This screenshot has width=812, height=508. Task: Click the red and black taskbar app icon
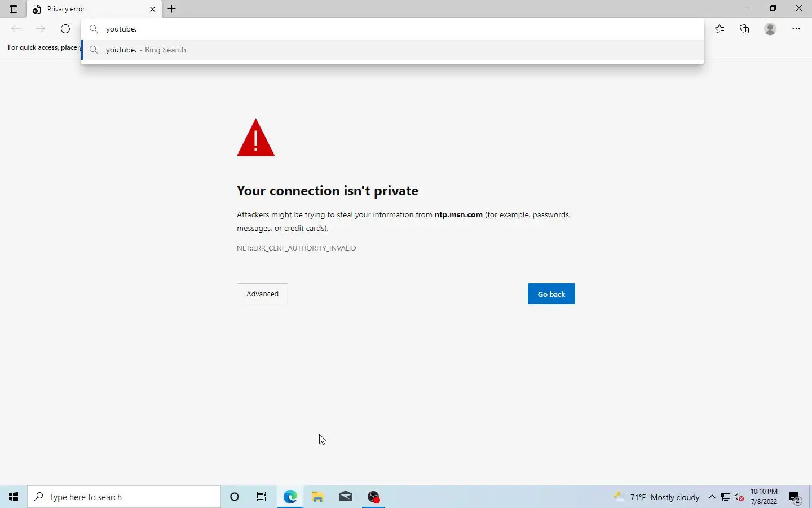coord(373,497)
